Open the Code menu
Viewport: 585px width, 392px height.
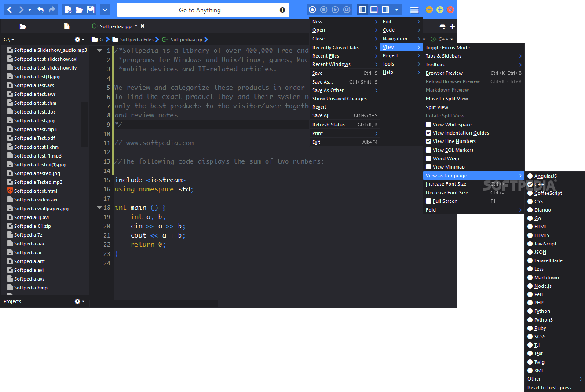pos(401,30)
